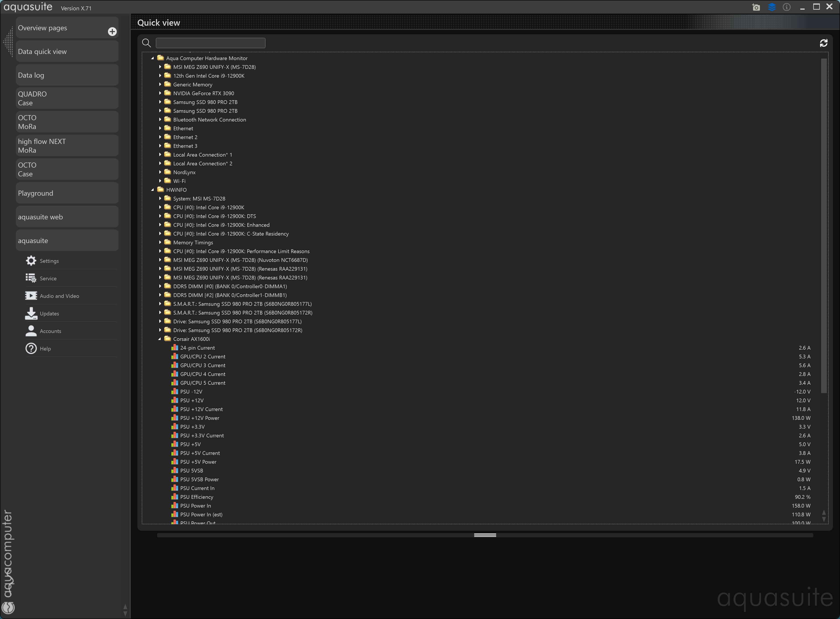Open the info icon in title bar

(787, 7)
